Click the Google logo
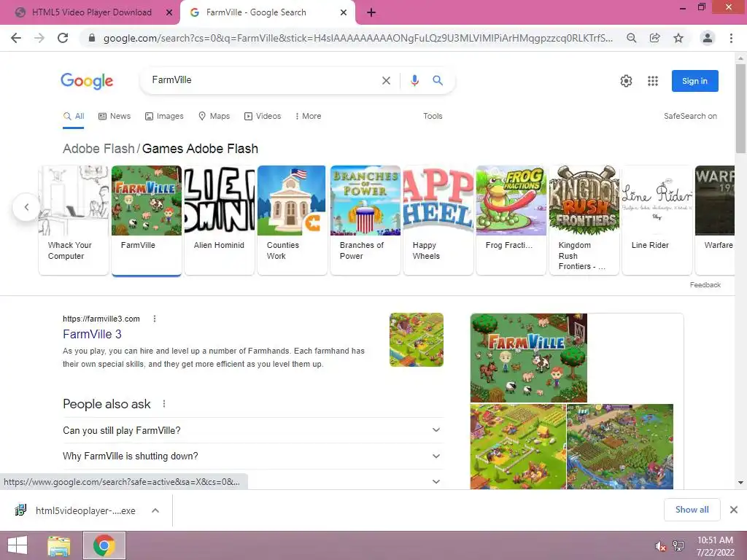 click(88, 81)
